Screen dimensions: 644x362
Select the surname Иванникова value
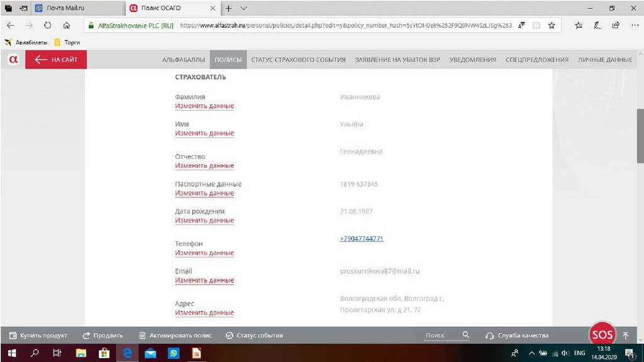tap(360, 97)
